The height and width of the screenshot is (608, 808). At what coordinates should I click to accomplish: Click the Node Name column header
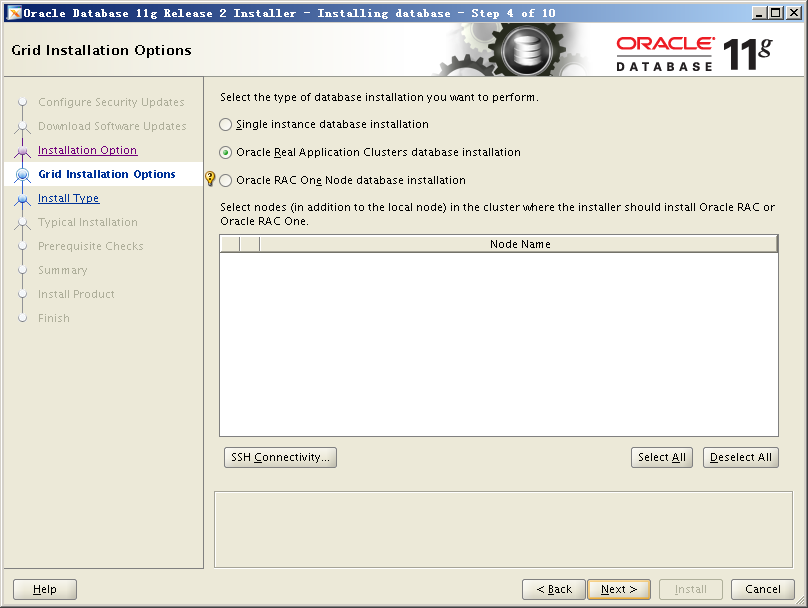[x=519, y=244]
